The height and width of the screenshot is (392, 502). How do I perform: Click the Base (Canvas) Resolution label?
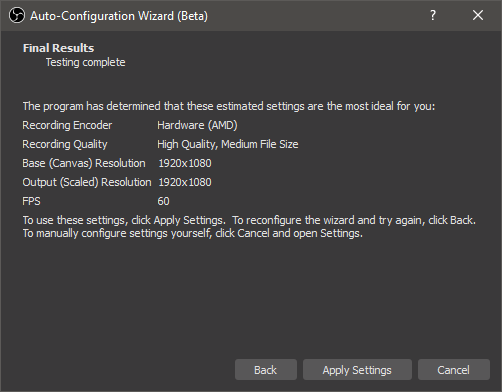coord(84,163)
